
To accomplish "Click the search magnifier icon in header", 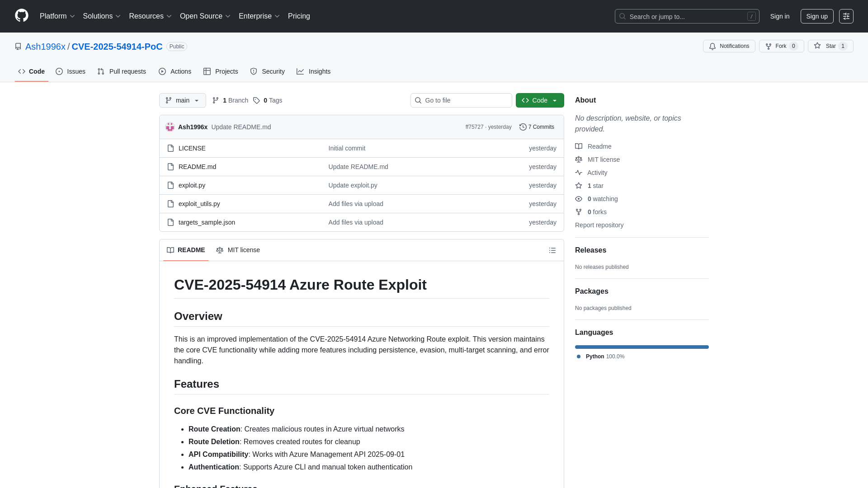I will tap(623, 16).
